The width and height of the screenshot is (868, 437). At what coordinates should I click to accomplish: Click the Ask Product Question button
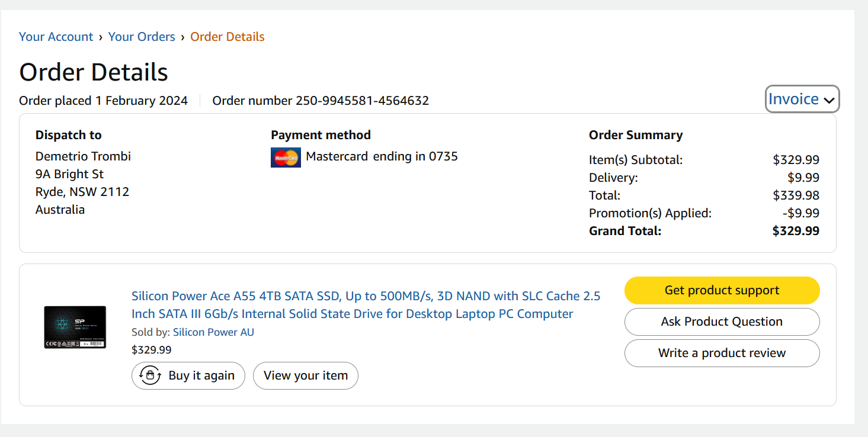pyautogui.click(x=722, y=322)
